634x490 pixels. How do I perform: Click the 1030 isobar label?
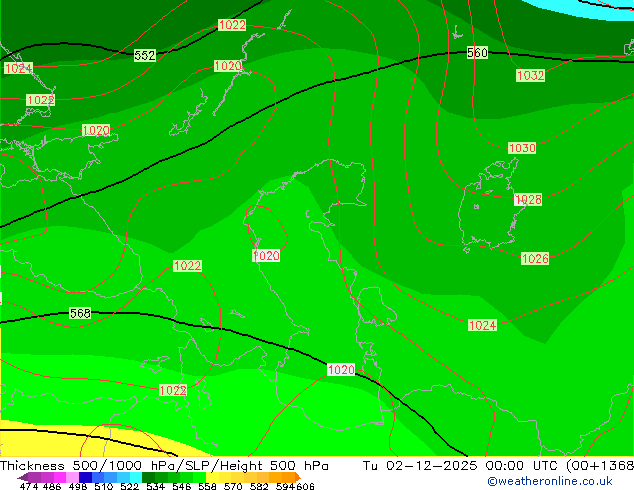pyautogui.click(x=522, y=148)
